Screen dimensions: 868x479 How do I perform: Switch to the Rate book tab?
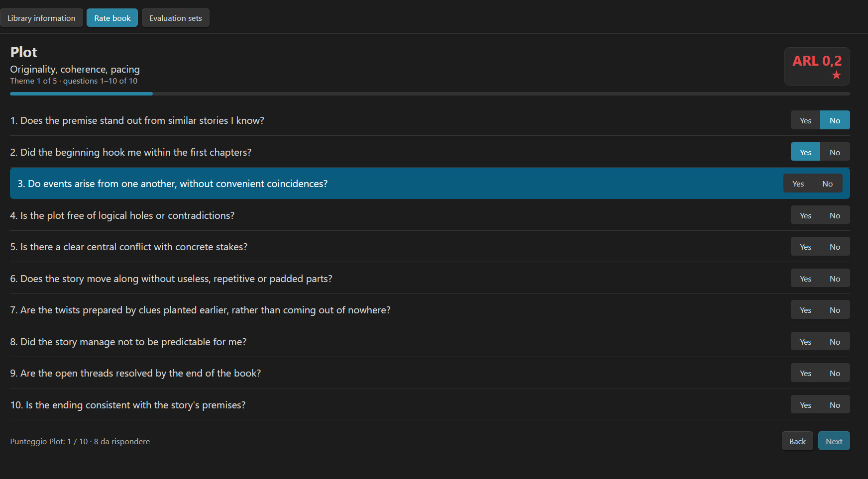[x=112, y=18]
